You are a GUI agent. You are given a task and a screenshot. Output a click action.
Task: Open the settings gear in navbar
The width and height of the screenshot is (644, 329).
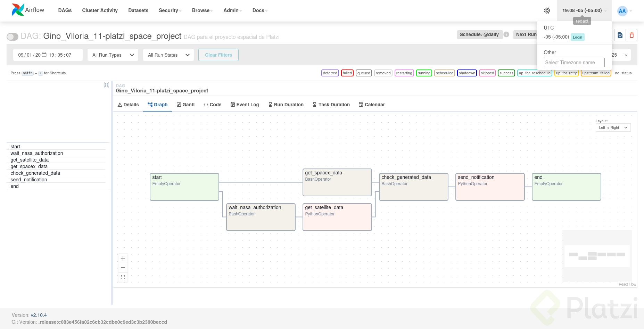pyautogui.click(x=547, y=10)
